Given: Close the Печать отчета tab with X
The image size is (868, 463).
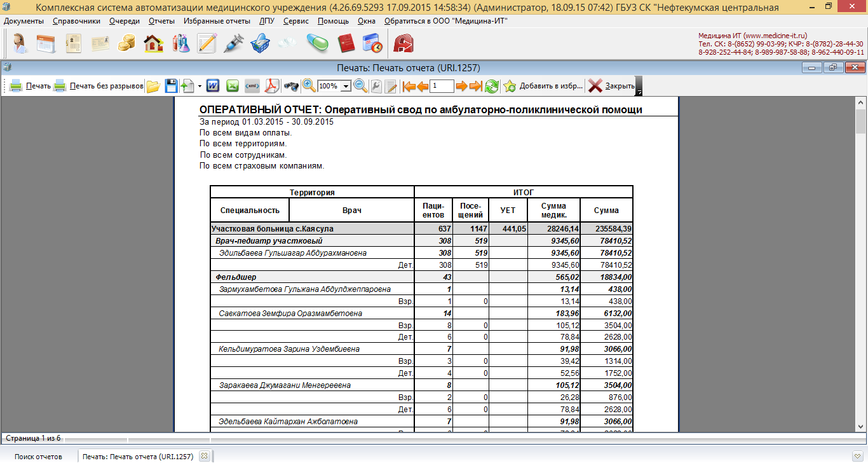Looking at the screenshot, I should pyautogui.click(x=204, y=456).
